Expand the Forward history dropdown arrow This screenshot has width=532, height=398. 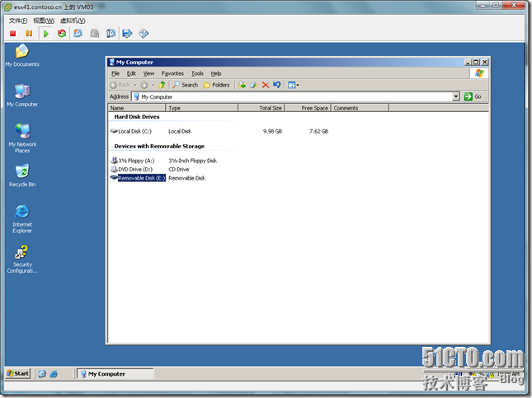click(153, 85)
